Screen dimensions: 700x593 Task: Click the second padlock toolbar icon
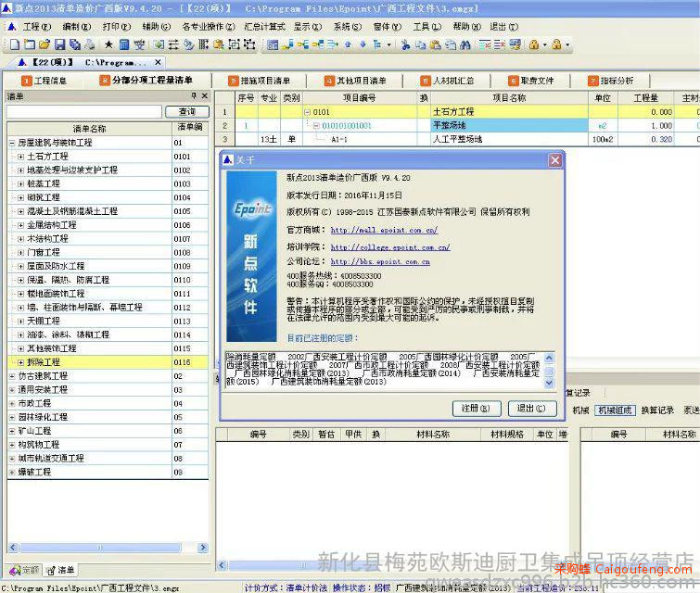tap(556, 44)
